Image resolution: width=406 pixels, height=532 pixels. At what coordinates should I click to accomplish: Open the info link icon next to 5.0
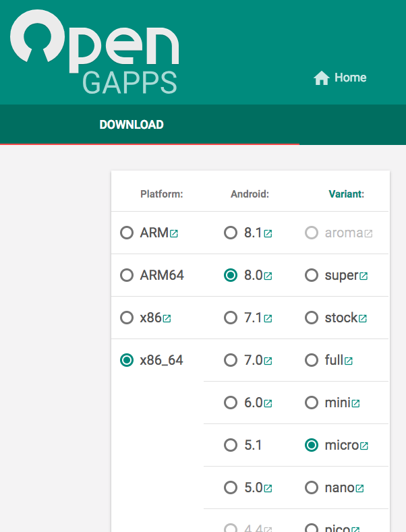point(268,488)
